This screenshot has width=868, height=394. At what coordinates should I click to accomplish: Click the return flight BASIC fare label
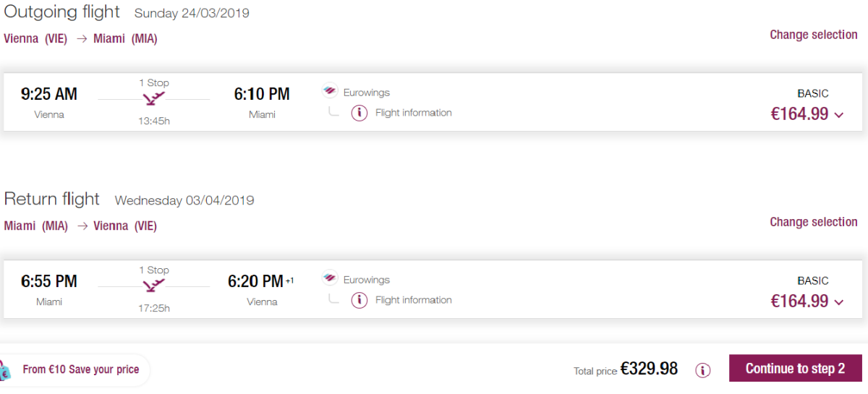point(812,280)
